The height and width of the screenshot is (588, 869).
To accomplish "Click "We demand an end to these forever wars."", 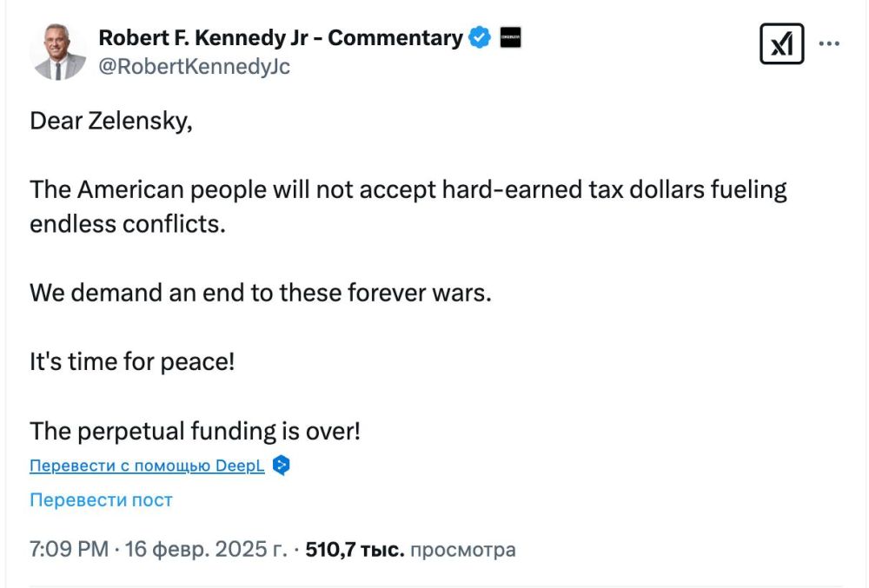I will [x=260, y=293].
